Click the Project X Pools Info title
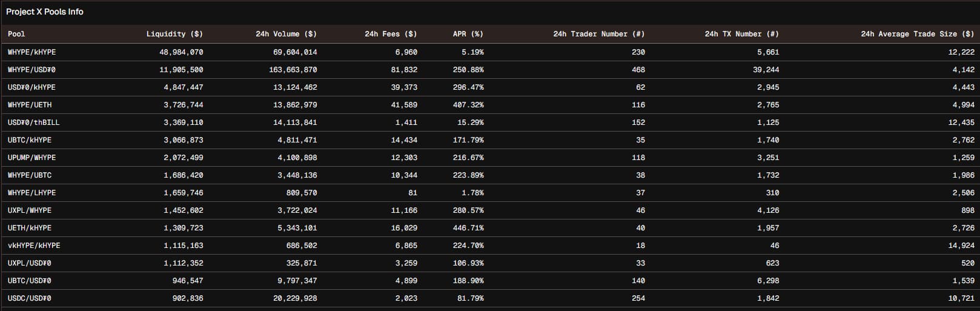The height and width of the screenshot is (311, 980). point(45,12)
